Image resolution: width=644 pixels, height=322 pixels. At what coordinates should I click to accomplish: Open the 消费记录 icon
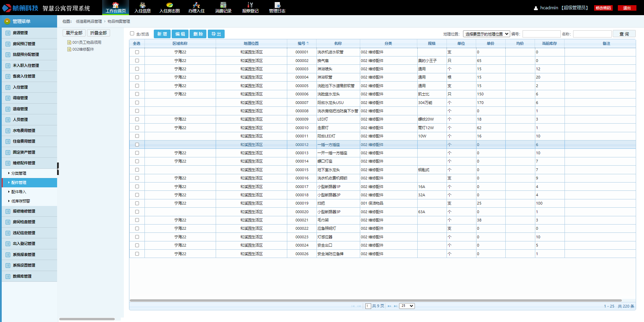pyautogui.click(x=223, y=5)
